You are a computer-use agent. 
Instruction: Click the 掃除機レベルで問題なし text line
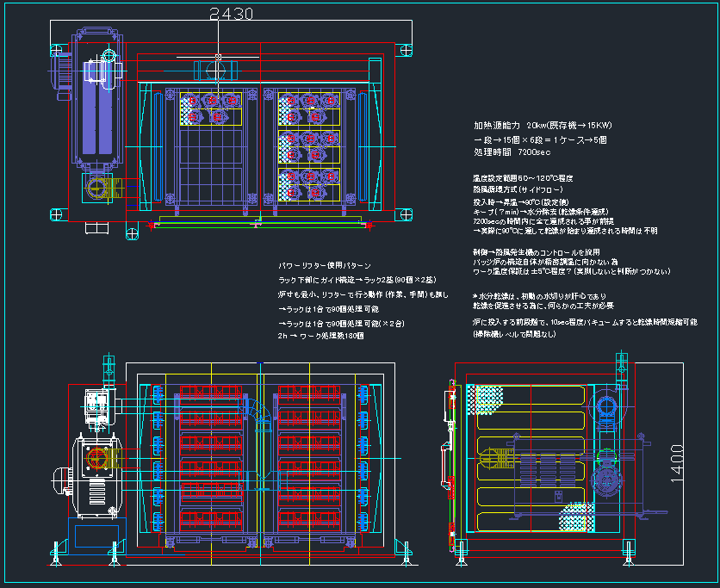click(x=522, y=331)
